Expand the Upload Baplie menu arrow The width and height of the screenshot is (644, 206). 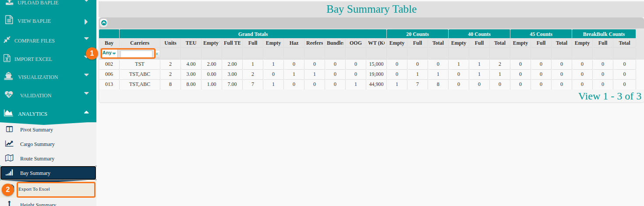tap(86, 1)
